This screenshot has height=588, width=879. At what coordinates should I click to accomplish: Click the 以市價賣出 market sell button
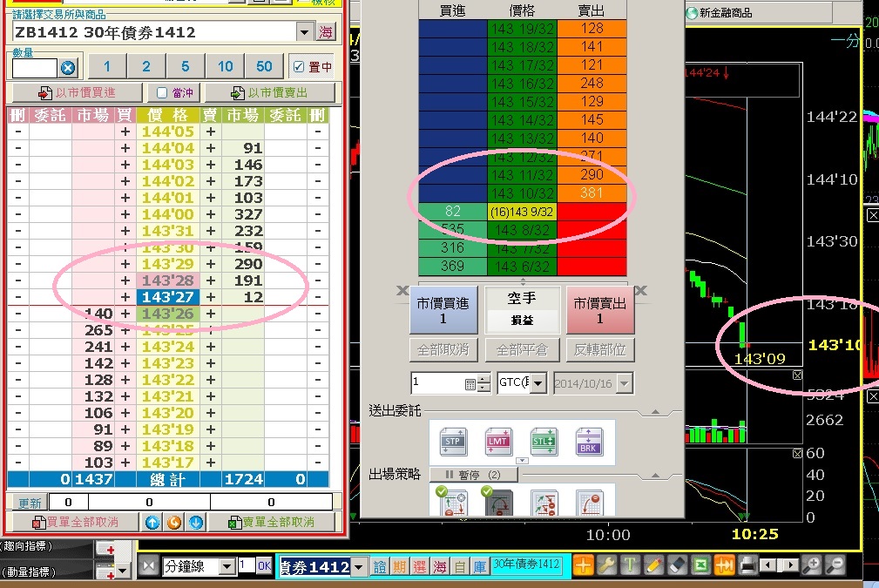[270, 92]
